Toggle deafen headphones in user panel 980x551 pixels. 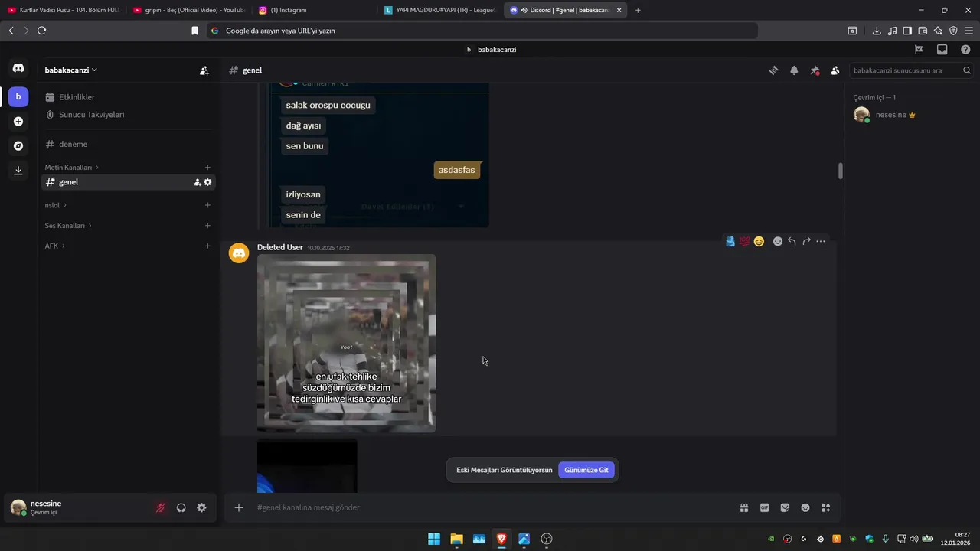pyautogui.click(x=181, y=507)
